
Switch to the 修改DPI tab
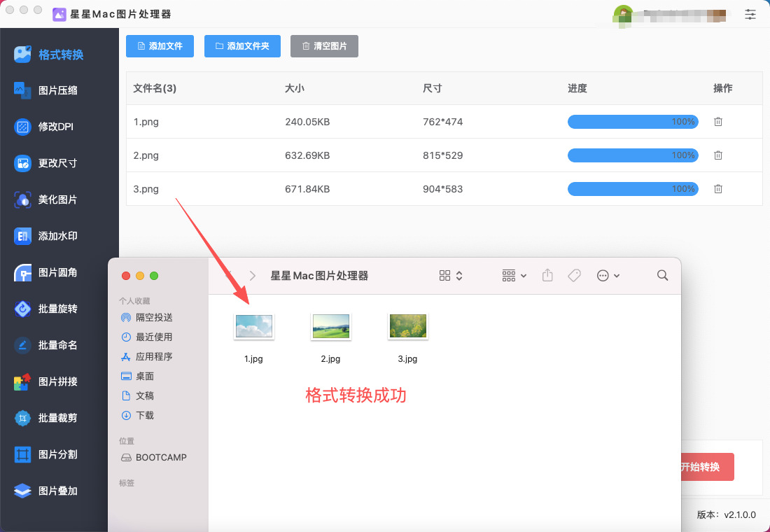pyautogui.click(x=56, y=127)
